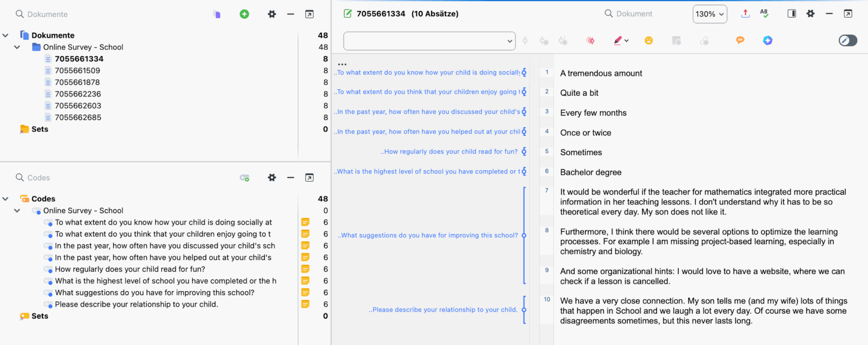Click the red in-vivo coding icon
868x345 pixels.
tap(590, 41)
